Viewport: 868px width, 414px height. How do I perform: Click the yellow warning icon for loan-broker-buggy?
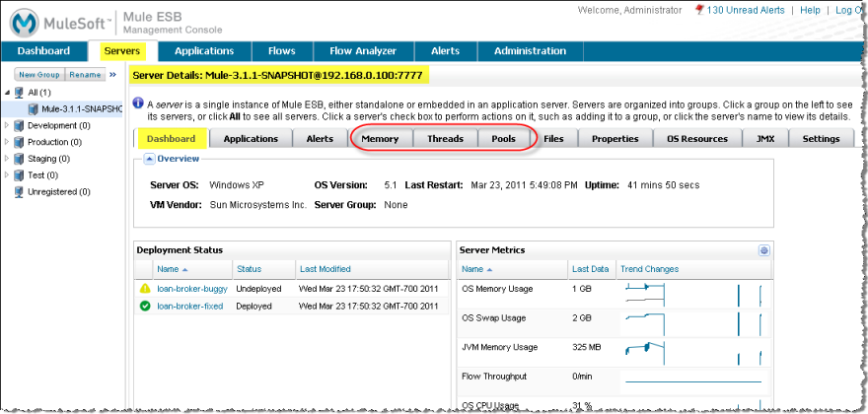pyautogui.click(x=145, y=289)
